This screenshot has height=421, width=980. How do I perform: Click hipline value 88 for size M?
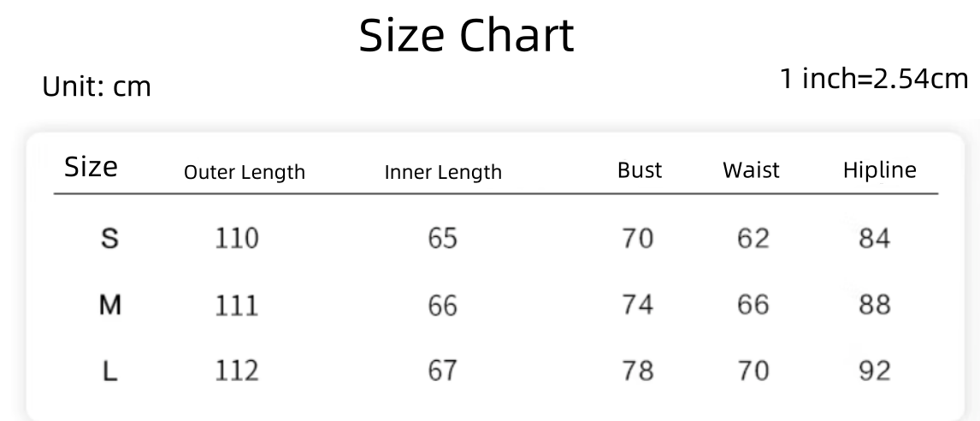point(874,305)
